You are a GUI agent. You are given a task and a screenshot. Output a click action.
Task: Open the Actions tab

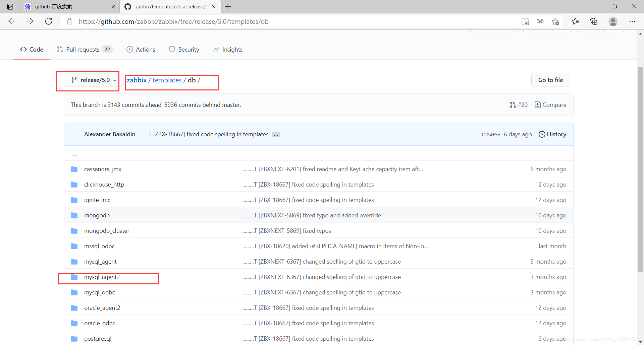pos(141,50)
